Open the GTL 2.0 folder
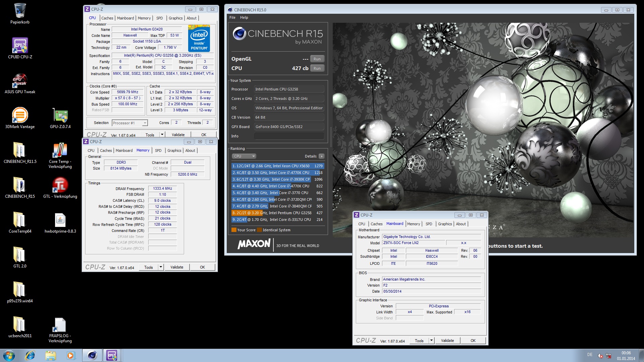This screenshot has height=362, width=644. (x=20, y=257)
